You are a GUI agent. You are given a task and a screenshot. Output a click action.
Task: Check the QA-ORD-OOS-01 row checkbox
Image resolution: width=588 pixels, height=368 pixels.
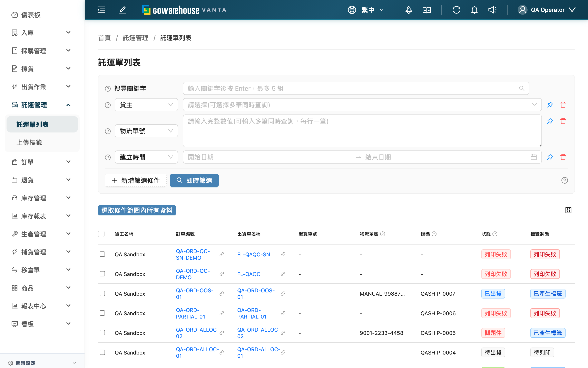tap(102, 293)
